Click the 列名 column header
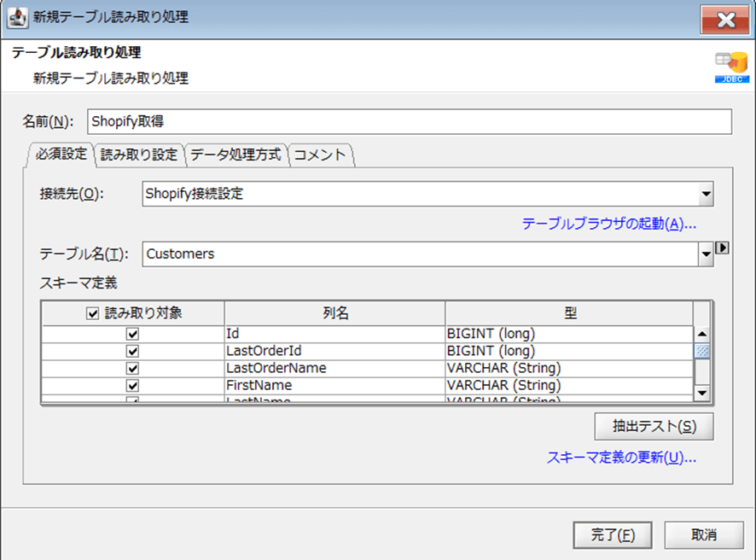Viewport: 756px width, 560px height. [x=334, y=313]
